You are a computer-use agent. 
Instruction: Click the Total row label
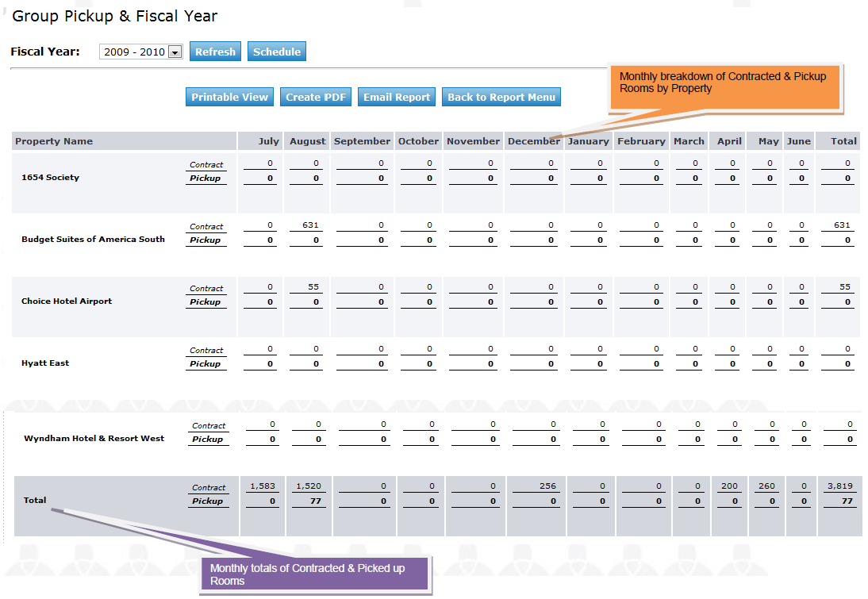[x=35, y=500]
